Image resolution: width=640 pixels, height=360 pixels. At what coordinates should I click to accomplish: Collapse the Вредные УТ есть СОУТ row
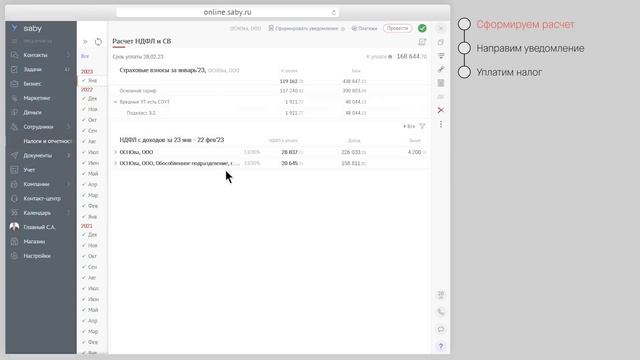(115, 102)
